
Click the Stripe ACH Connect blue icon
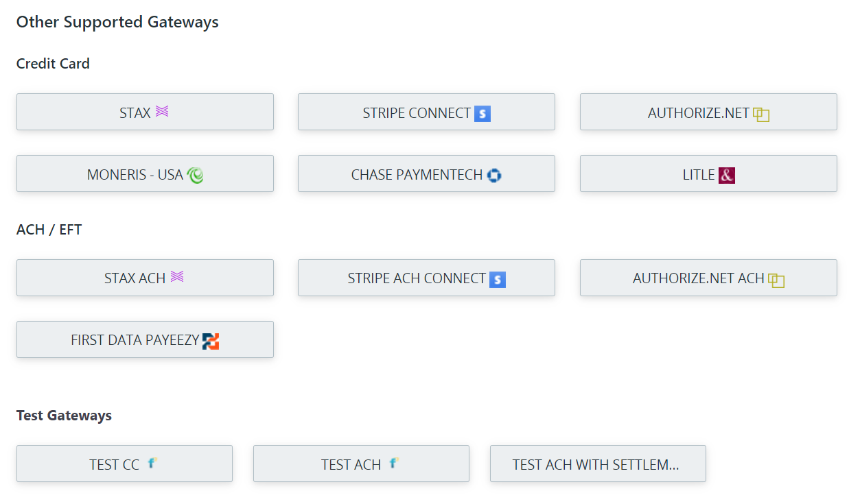pos(498,280)
